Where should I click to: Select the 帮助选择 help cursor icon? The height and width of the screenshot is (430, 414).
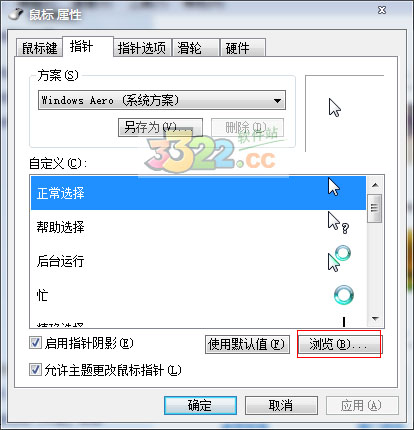(338, 223)
